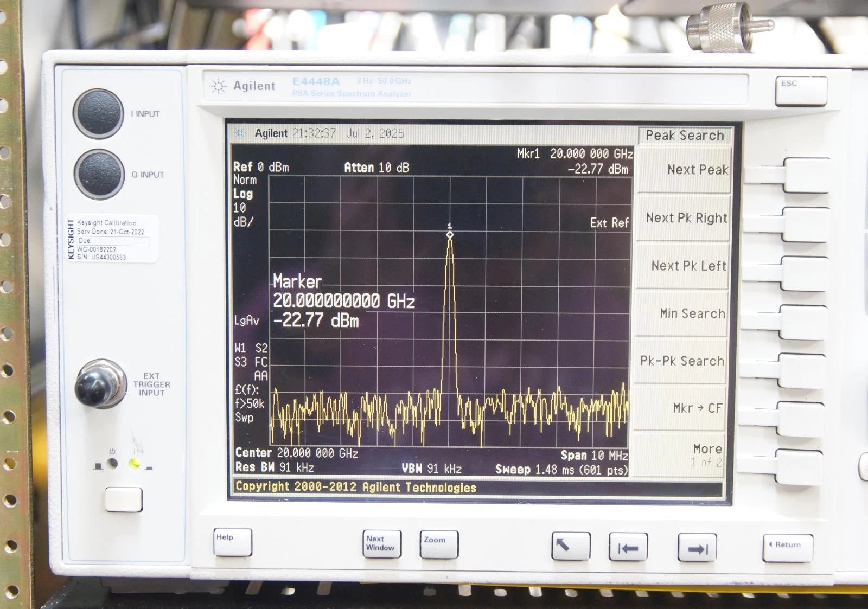868x609 pixels.
Task: Click the yellow-green power LED
Action: coord(134,463)
